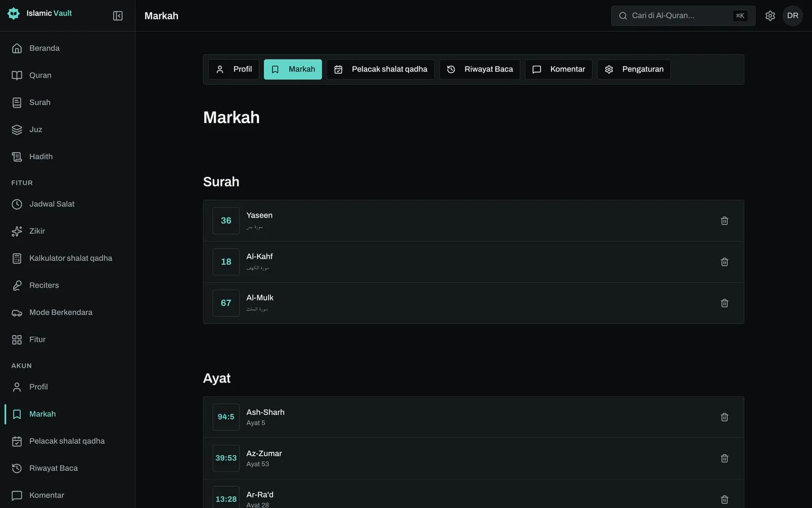The image size is (812, 508).
Task: Open bookmarked ayat Az-Zumar
Action: pyautogui.click(x=473, y=458)
